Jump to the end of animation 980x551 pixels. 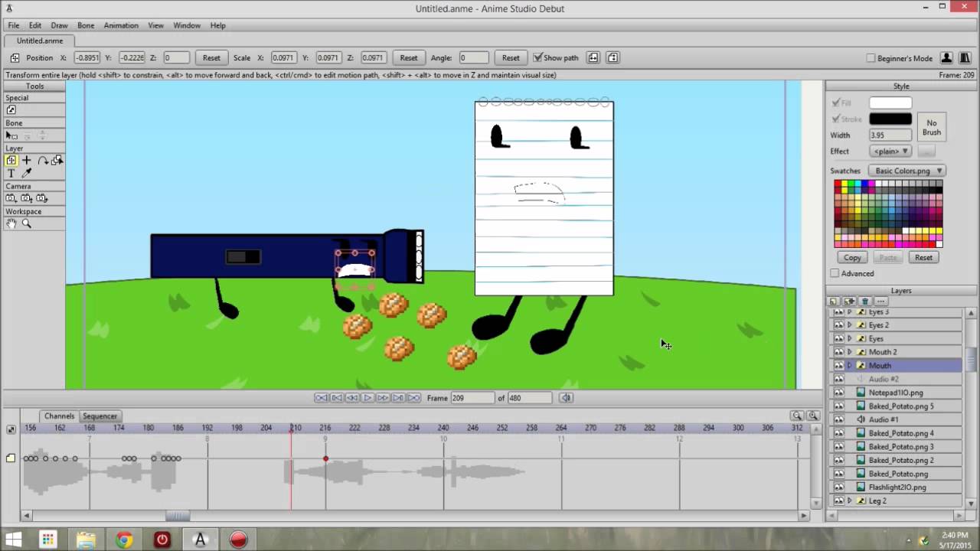413,398
